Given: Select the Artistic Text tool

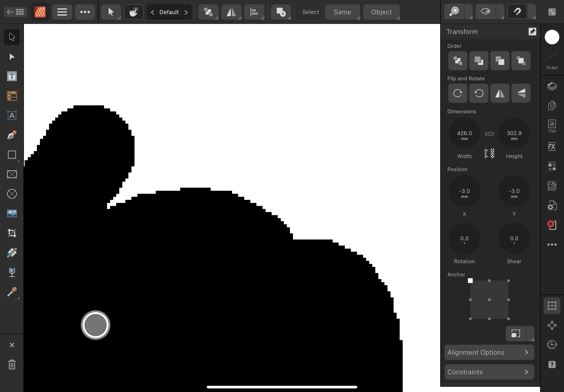Looking at the screenshot, I should [x=12, y=115].
